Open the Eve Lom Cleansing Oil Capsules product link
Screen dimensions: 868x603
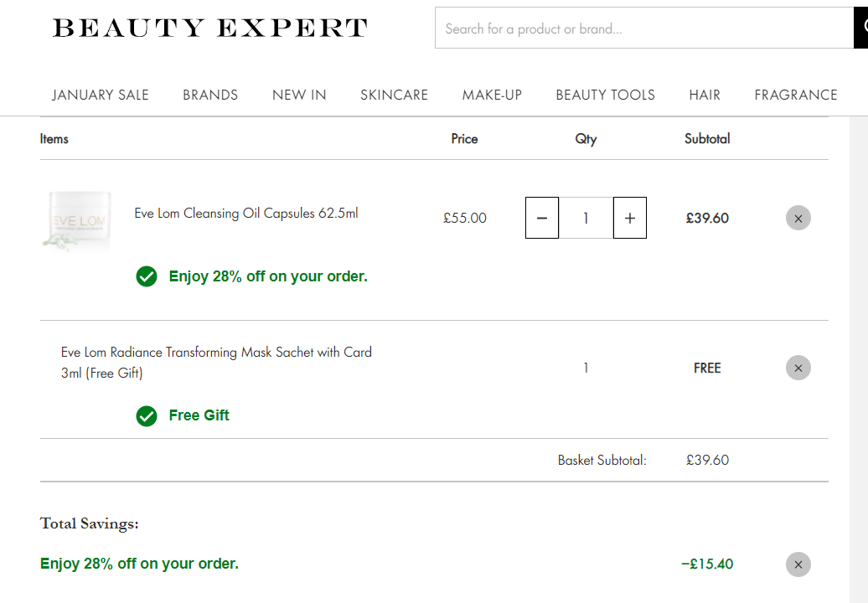click(246, 213)
